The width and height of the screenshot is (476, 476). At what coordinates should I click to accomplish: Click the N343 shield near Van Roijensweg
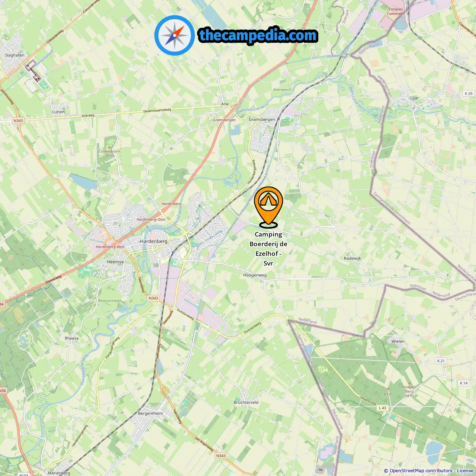(221, 456)
